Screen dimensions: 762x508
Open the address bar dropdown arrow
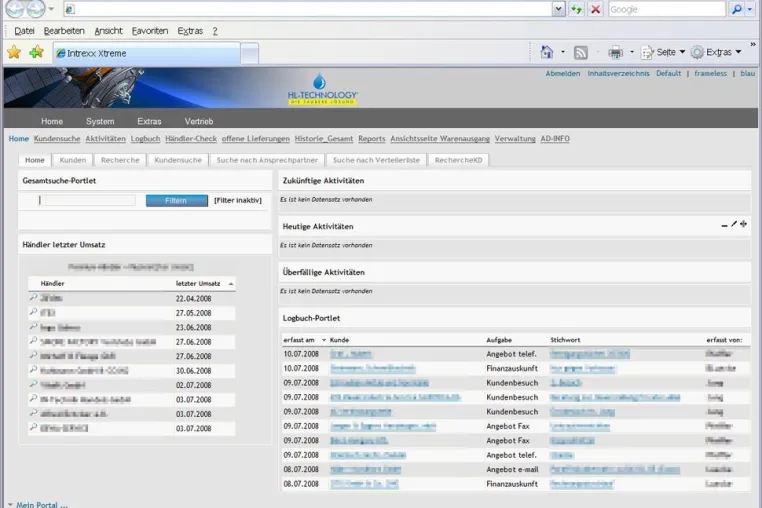[x=559, y=9]
